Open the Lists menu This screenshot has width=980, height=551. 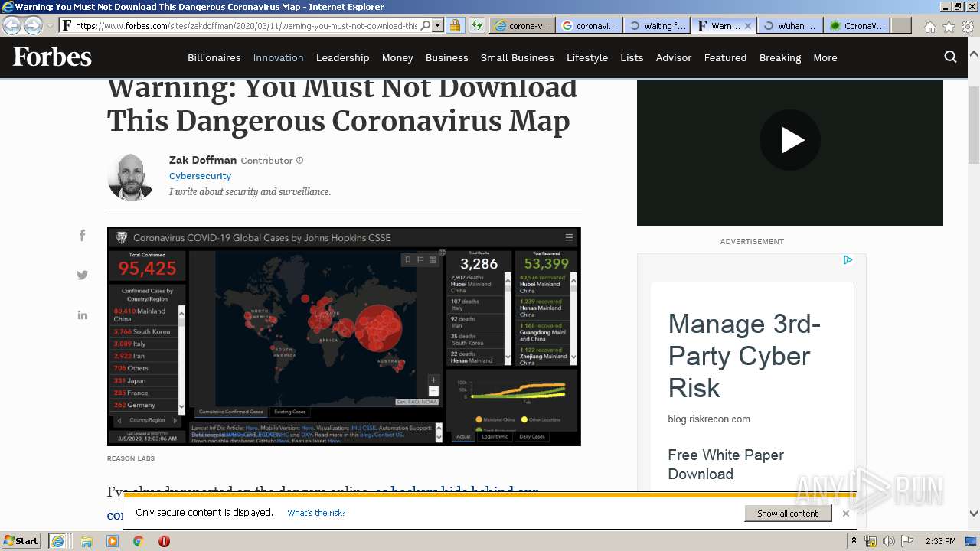(632, 57)
